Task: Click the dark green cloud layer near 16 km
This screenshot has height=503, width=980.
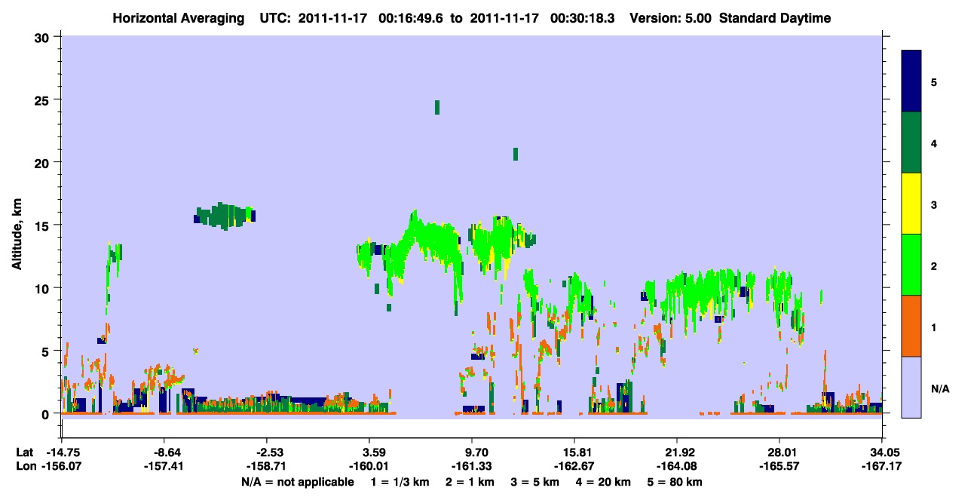Action: [225, 216]
